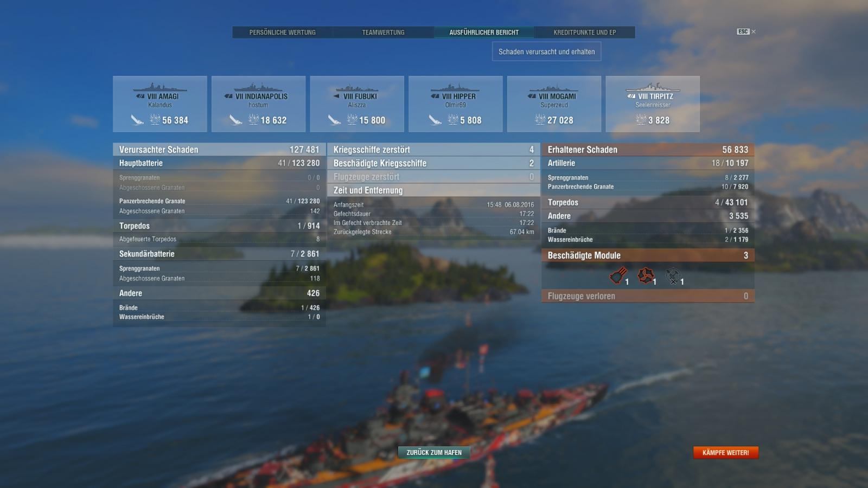Click the damage icon beside 27 028

(x=540, y=120)
